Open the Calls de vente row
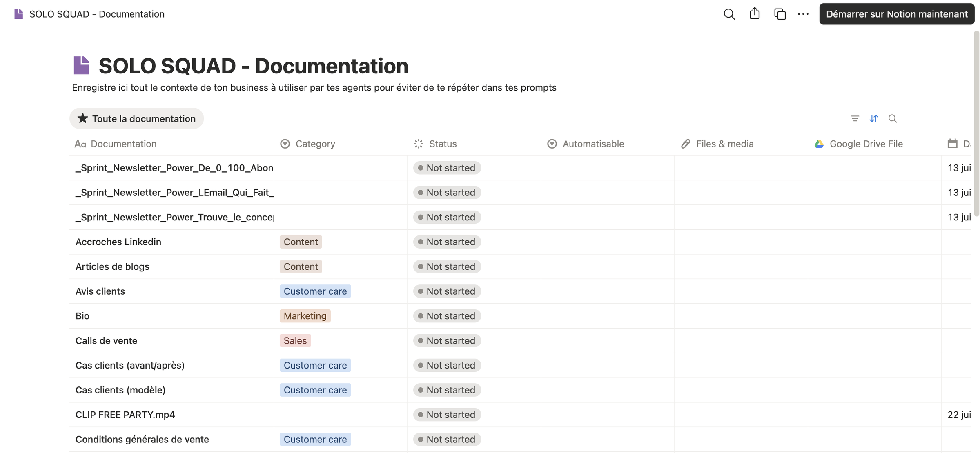This screenshot has height=453, width=980. pos(106,341)
